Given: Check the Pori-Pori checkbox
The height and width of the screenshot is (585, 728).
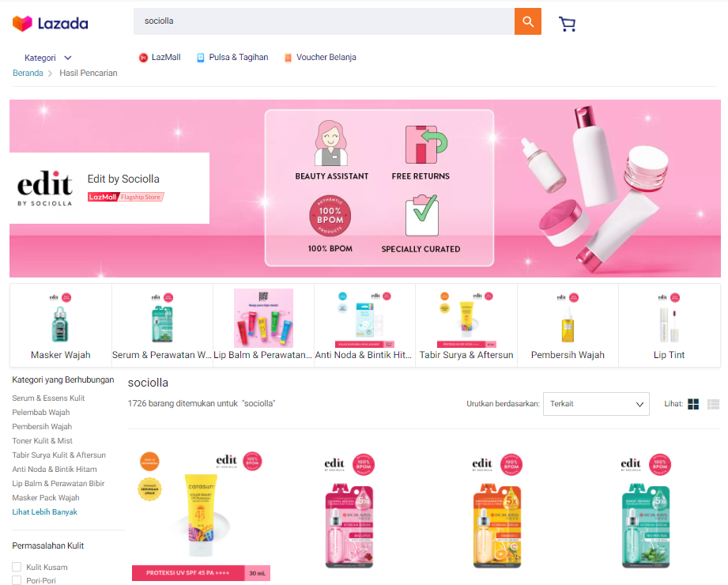Looking at the screenshot, I should coord(17,580).
